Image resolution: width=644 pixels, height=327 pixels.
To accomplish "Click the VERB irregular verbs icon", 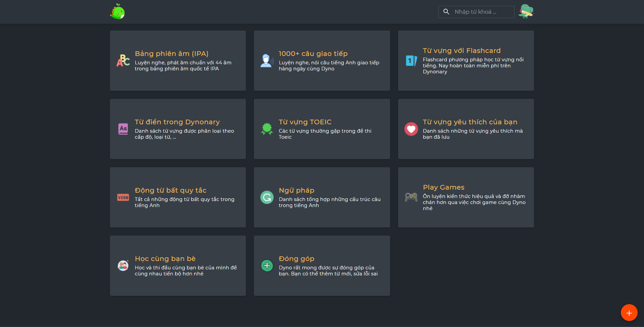I will (123, 197).
